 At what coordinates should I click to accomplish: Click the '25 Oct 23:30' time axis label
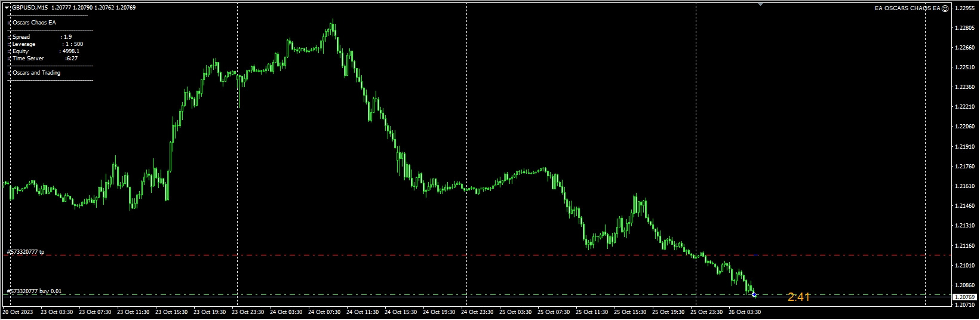[706, 312]
